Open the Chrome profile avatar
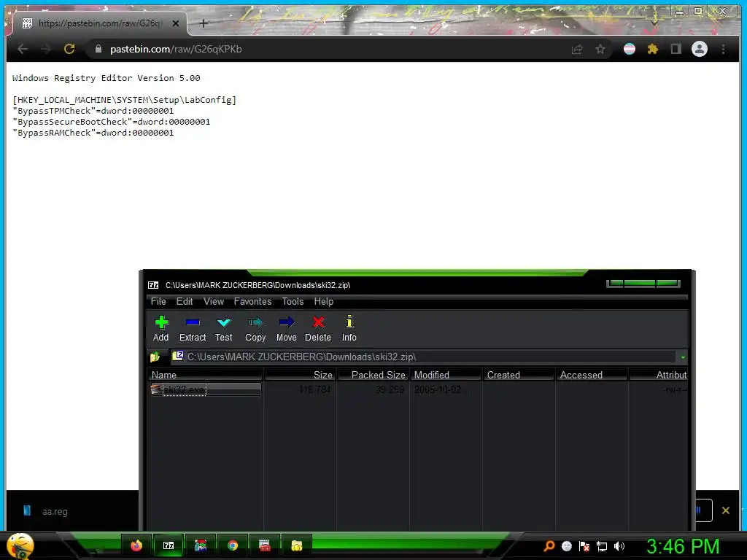 point(700,49)
